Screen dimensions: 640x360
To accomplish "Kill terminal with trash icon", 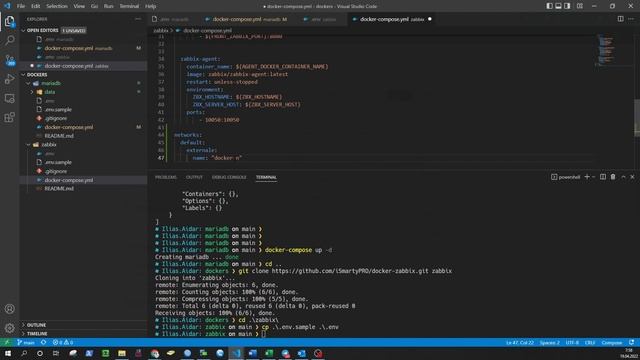I will [x=613, y=177].
